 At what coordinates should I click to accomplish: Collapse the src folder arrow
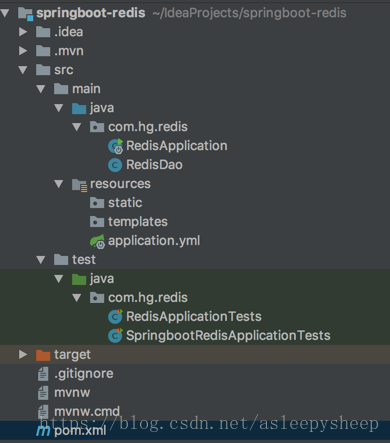point(23,70)
